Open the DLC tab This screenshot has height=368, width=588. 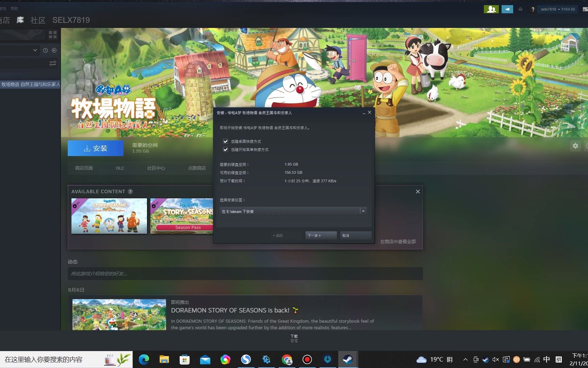pyautogui.click(x=120, y=168)
